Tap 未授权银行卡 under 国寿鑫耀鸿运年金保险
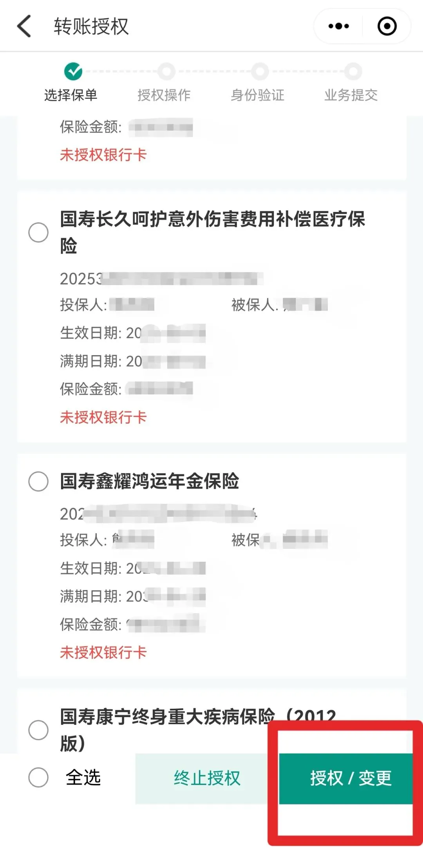This screenshot has height=868, width=423. 103,652
